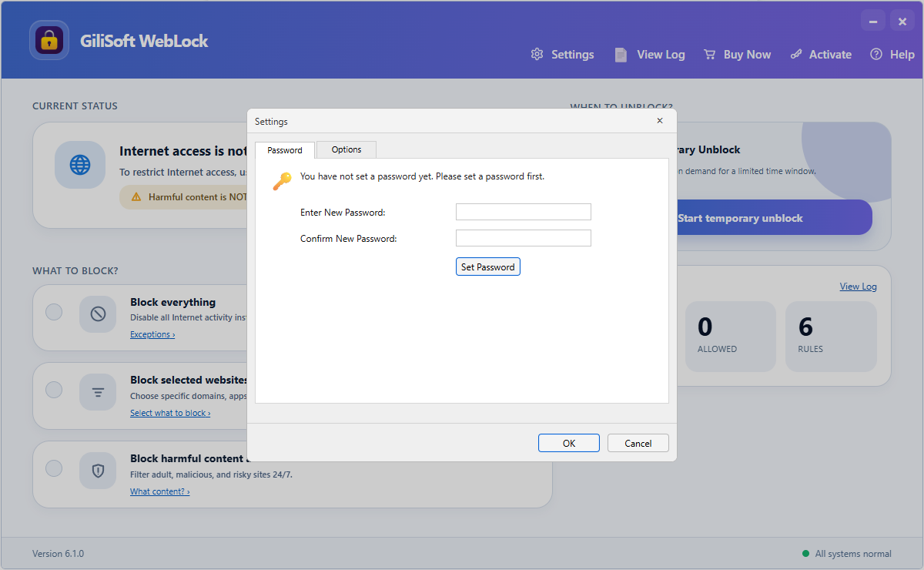Screen dimensions: 924x570
Task: Click the Set Password button
Action: [x=488, y=267]
